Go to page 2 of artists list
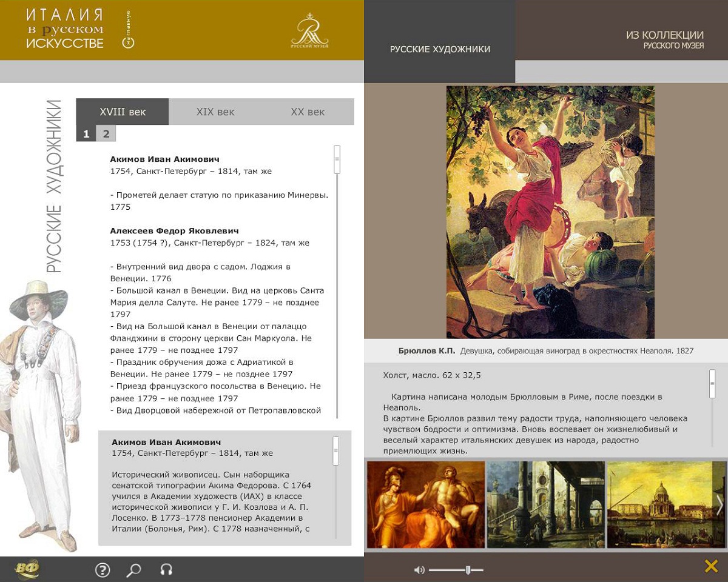 click(106, 134)
